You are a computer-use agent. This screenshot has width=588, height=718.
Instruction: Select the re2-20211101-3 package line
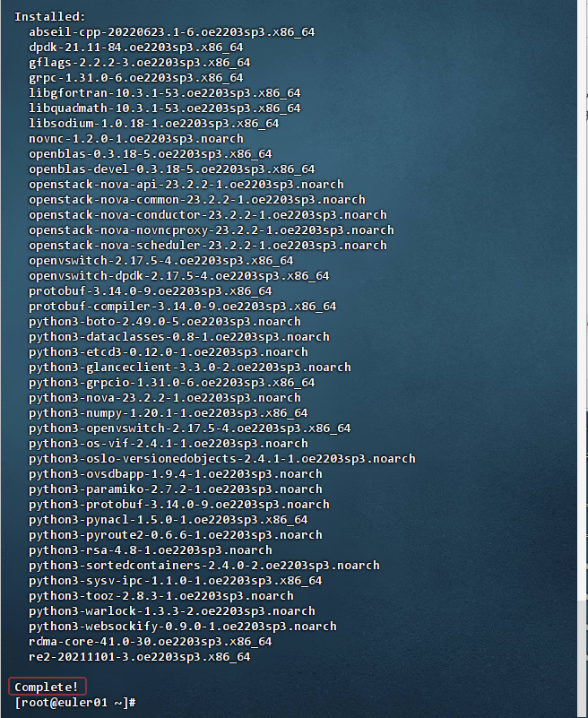click(140, 656)
